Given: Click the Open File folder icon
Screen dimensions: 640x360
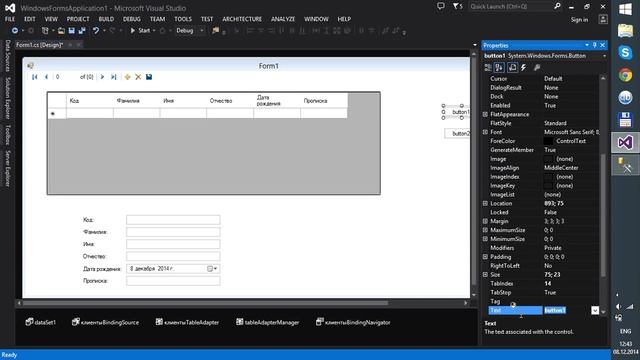Looking at the screenshot, I should tap(61, 31).
